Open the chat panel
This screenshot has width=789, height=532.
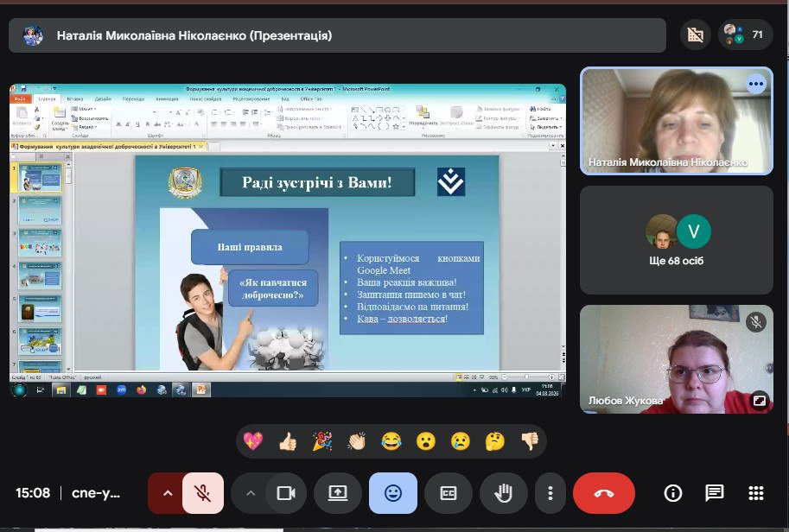[x=714, y=493]
